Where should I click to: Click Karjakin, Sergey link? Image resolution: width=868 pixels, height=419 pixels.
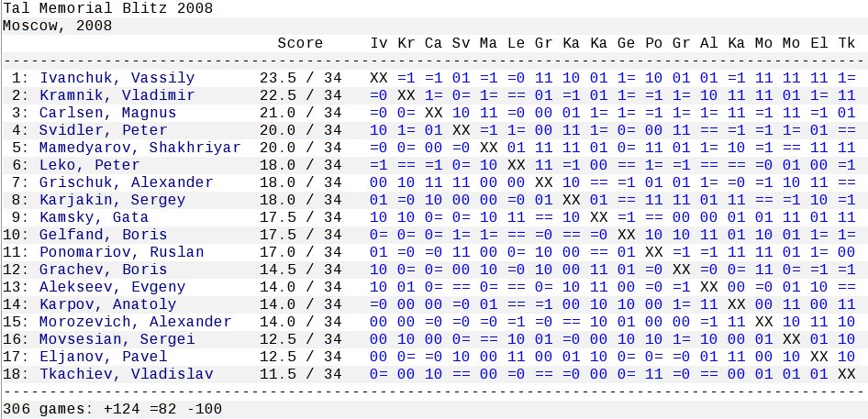tap(112, 200)
